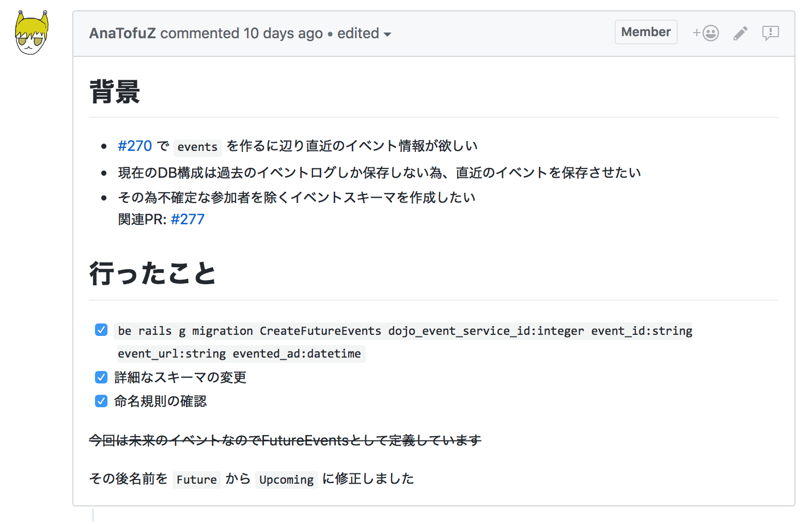
Task: Uncheck the 詳細なスキーマの変更 checkbox
Action: [101, 377]
